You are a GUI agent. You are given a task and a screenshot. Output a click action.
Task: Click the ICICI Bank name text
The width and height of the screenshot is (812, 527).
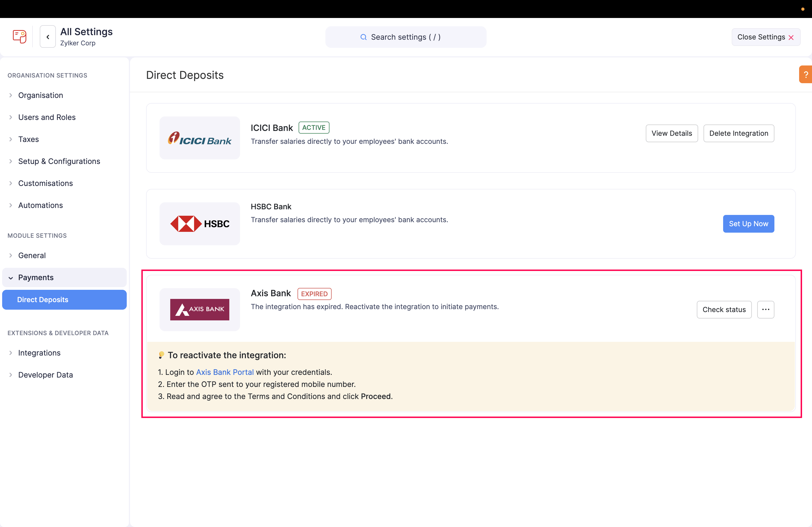(271, 128)
